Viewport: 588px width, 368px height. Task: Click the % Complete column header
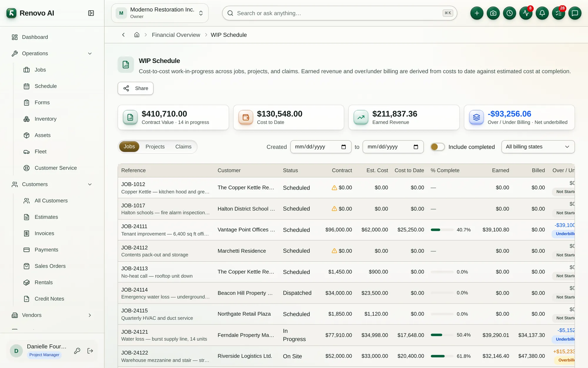coord(445,170)
